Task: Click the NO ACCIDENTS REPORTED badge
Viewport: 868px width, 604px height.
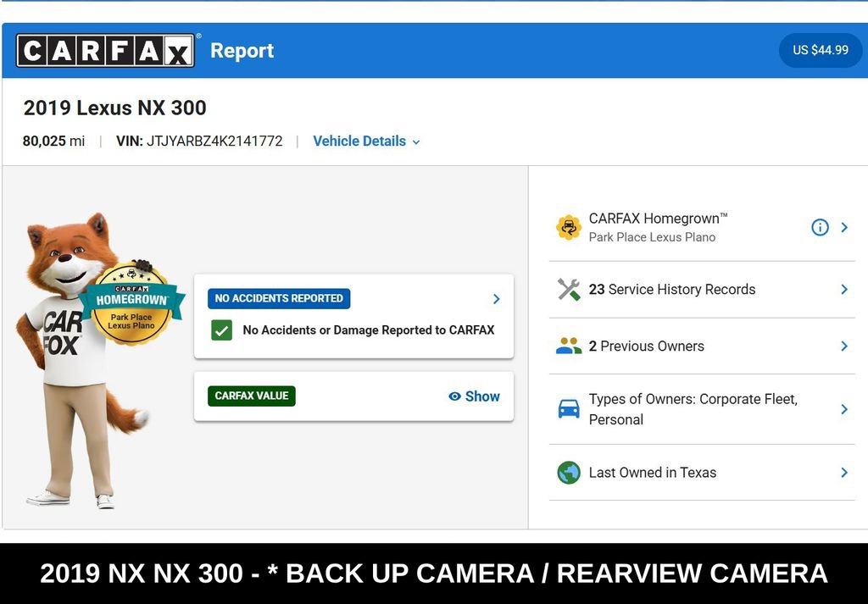Action: pos(278,299)
